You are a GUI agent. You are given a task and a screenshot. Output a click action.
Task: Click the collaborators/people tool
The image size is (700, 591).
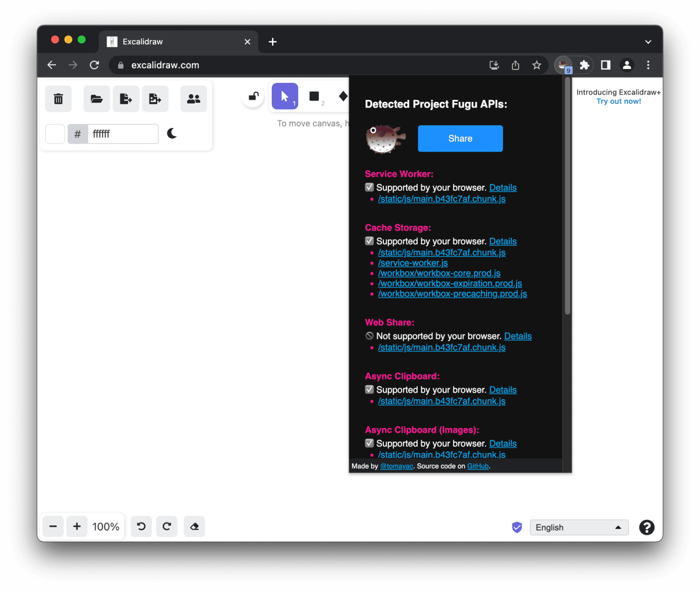(194, 98)
